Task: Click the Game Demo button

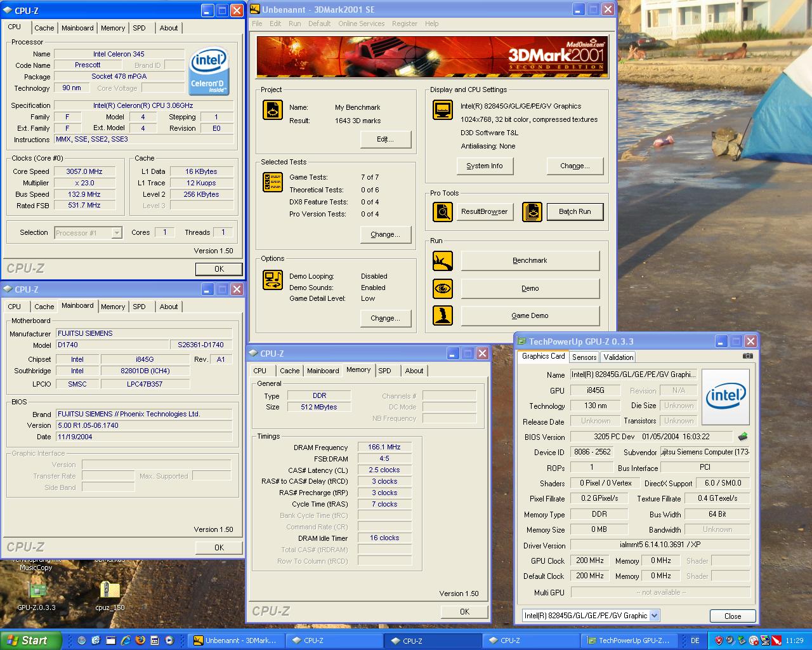Action: click(530, 315)
